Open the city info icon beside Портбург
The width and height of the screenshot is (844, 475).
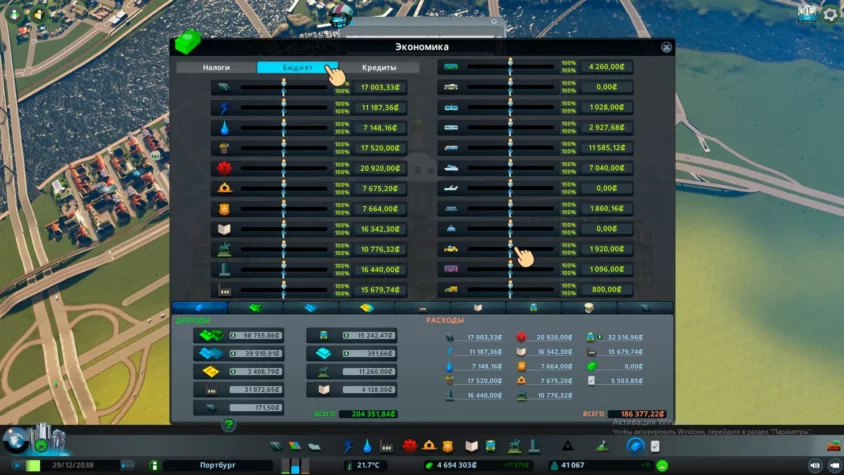coord(154,465)
